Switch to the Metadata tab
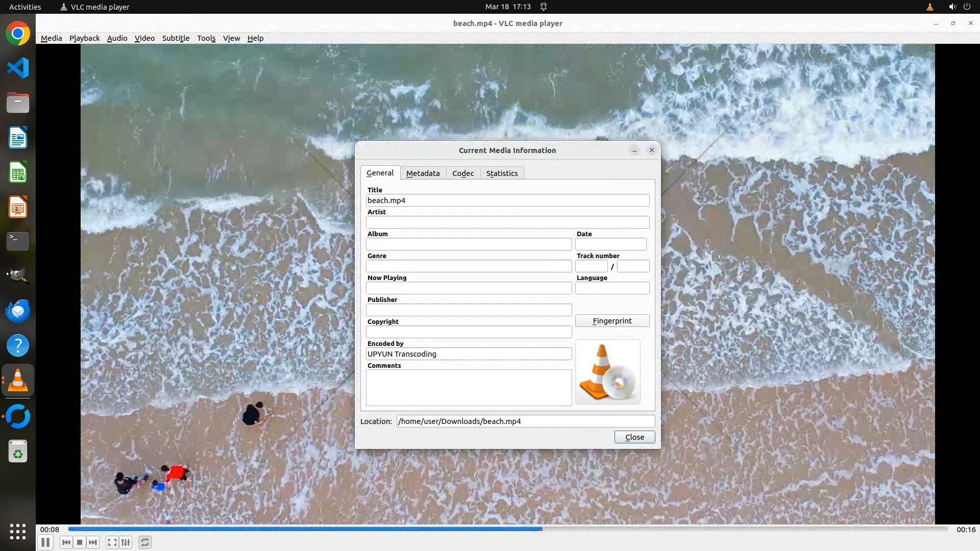 [423, 173]
